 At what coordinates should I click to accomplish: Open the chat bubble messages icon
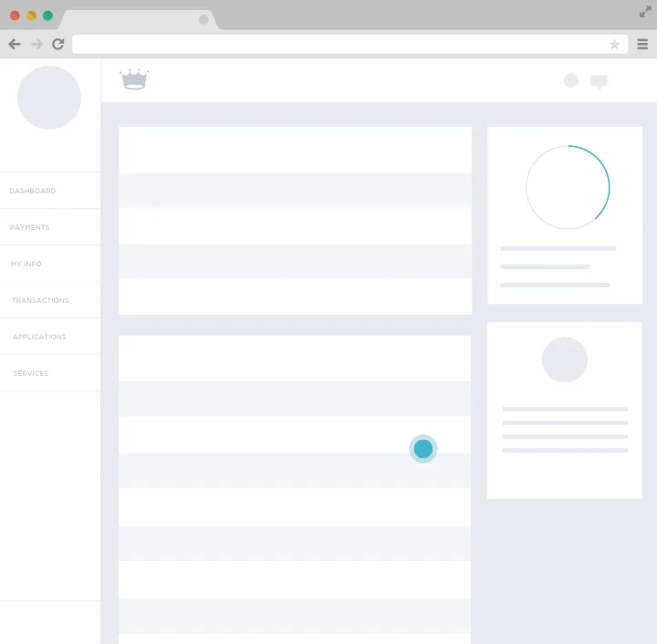click(x=599, y=82)
